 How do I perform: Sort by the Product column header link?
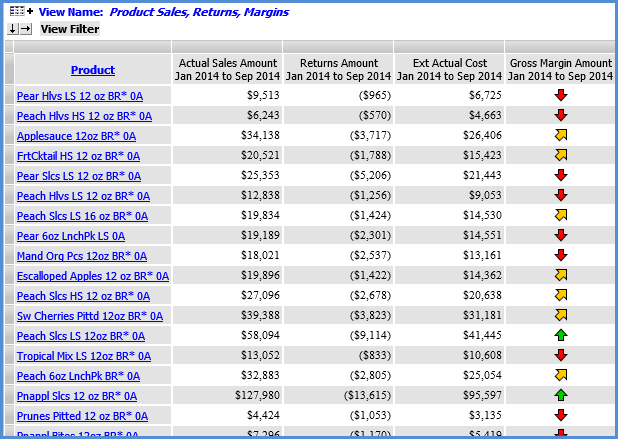pyautogui.click(x=92, y=70)
